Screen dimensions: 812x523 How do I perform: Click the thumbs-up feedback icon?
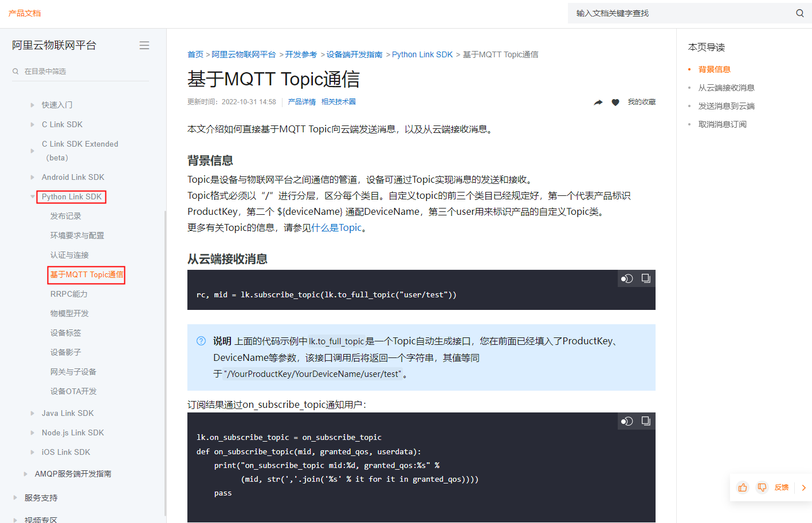pyautogui.click(x=743, y=487)
